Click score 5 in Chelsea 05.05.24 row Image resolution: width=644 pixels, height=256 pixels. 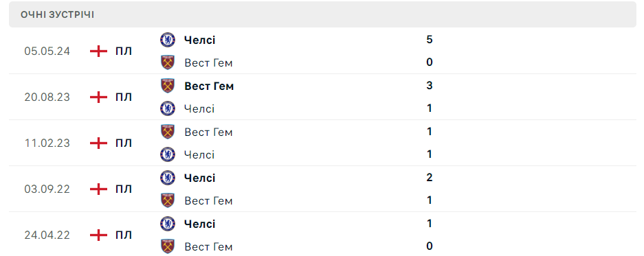pyautogui.click(x=430, y=40)
